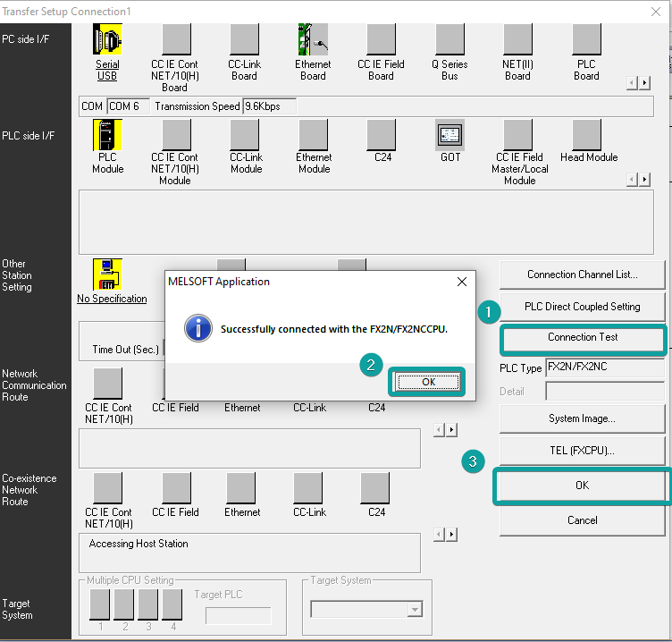Close the MELSOFT Application dialog
This screenshot has height=642, width=672.
point(462,282)
